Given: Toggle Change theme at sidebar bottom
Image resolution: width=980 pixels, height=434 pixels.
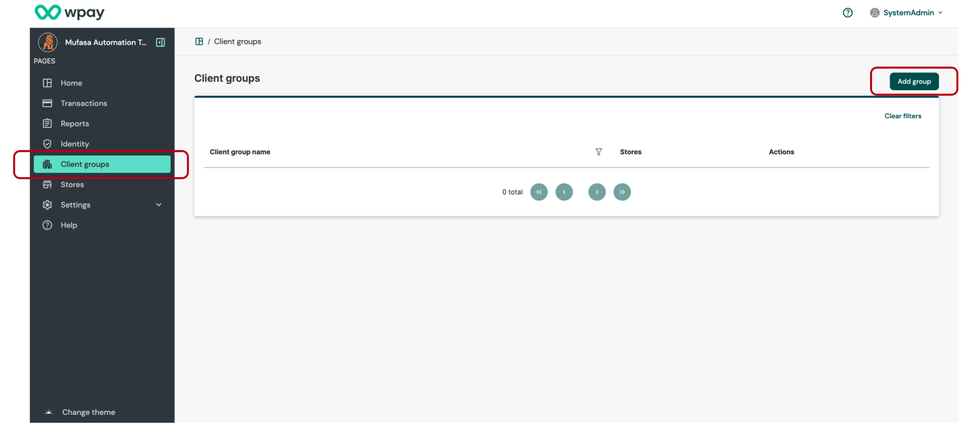Looking at the screenshot, I should tap(88, 412).
